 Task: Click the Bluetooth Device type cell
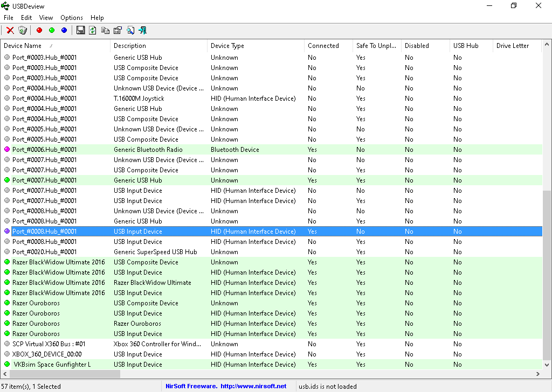pyautogui.click(x=235, y=149)
